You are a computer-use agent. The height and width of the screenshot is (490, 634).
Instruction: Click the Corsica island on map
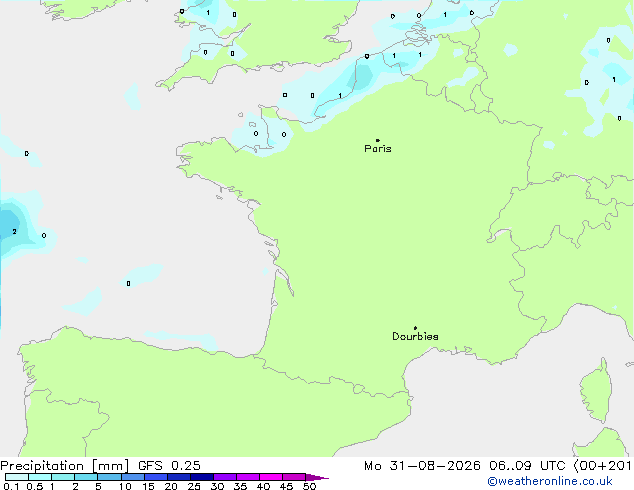[x=596, y=389]
